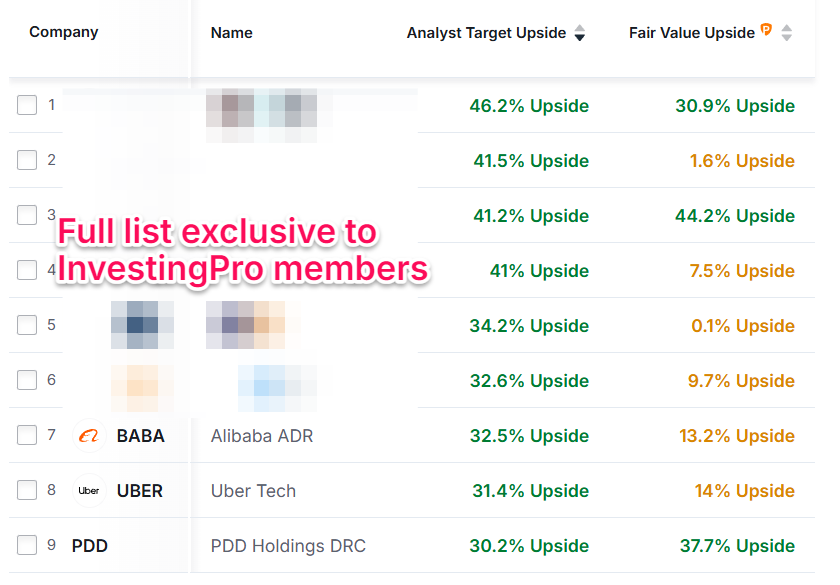This screenshot has width=840, height=585.
Task: Click the Name column header
Action: [x=231, y=32]
